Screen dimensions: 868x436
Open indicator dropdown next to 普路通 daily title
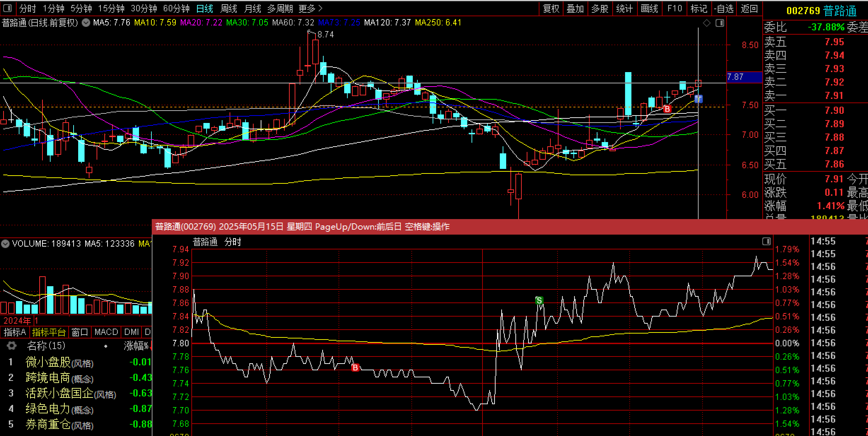tap(86, 23)
